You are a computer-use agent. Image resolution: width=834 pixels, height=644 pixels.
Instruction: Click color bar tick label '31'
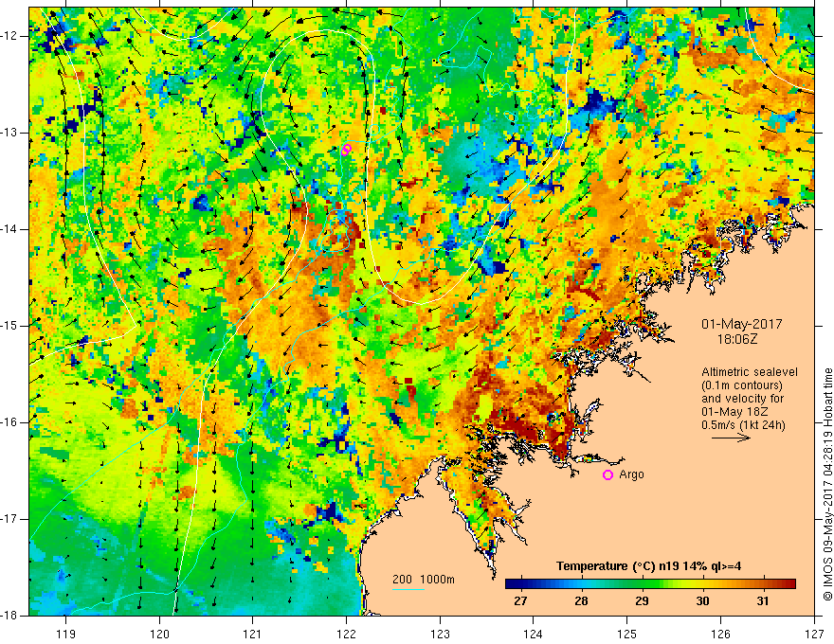[x=763, y=601]
